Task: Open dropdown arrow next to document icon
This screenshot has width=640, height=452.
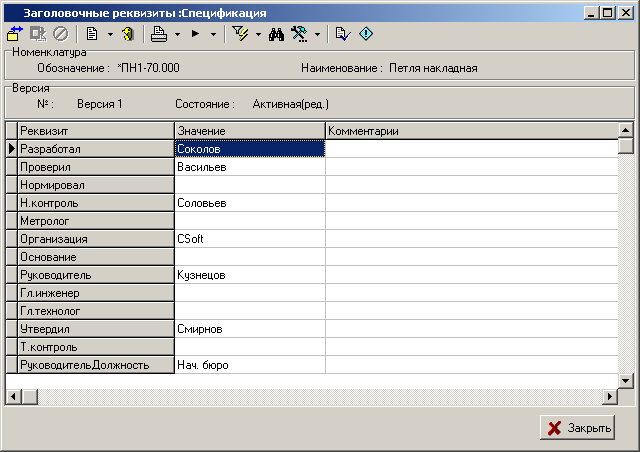Action: (x=109, y=34)
